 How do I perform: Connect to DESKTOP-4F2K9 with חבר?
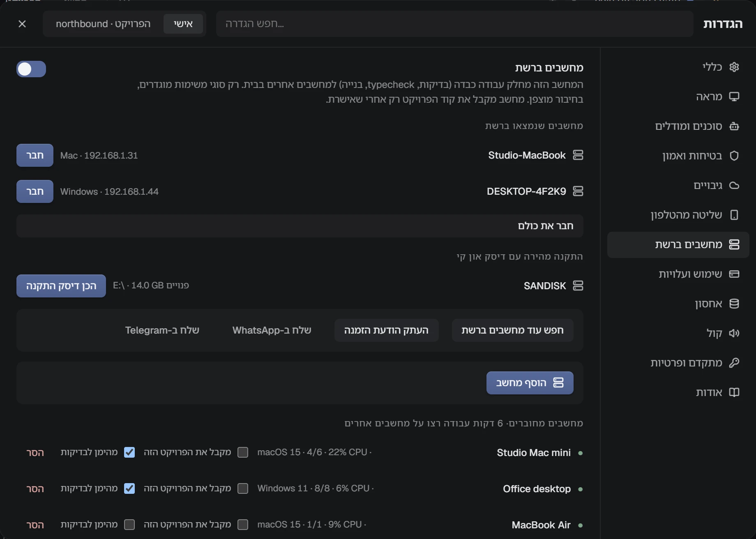pos(35,191)
